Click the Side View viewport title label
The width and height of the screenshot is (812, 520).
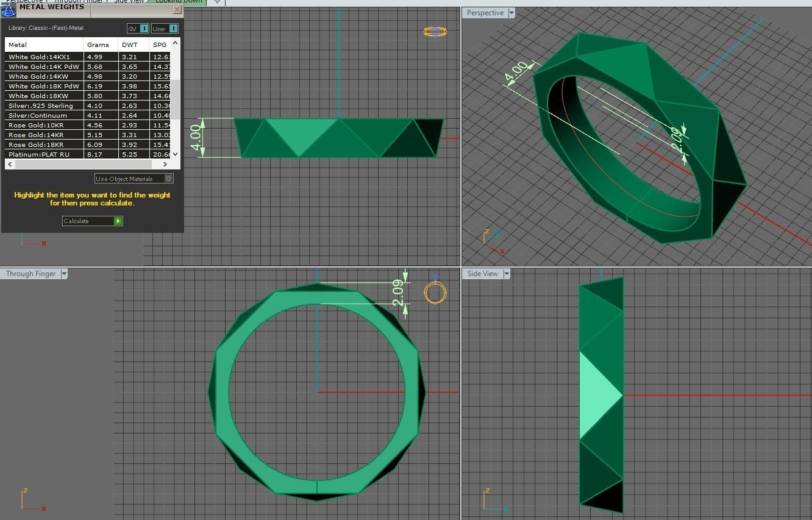482,274
